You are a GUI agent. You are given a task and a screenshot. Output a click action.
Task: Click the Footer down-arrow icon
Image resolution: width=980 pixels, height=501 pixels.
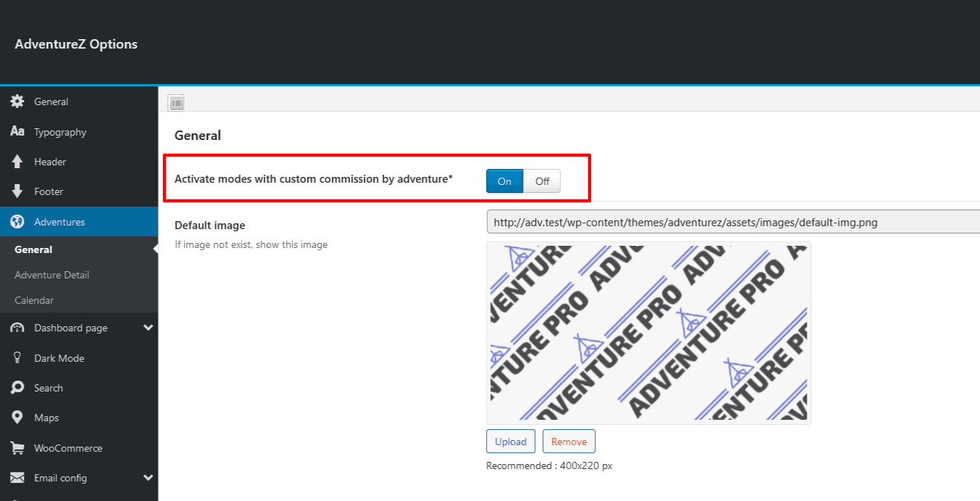pyautogui.click(x=17, y=191)
